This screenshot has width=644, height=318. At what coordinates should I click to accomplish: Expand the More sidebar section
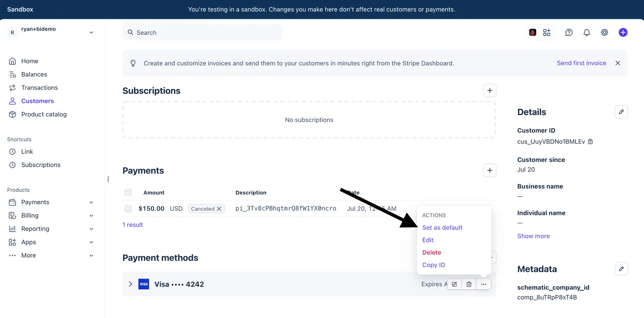tap(91, 256)
